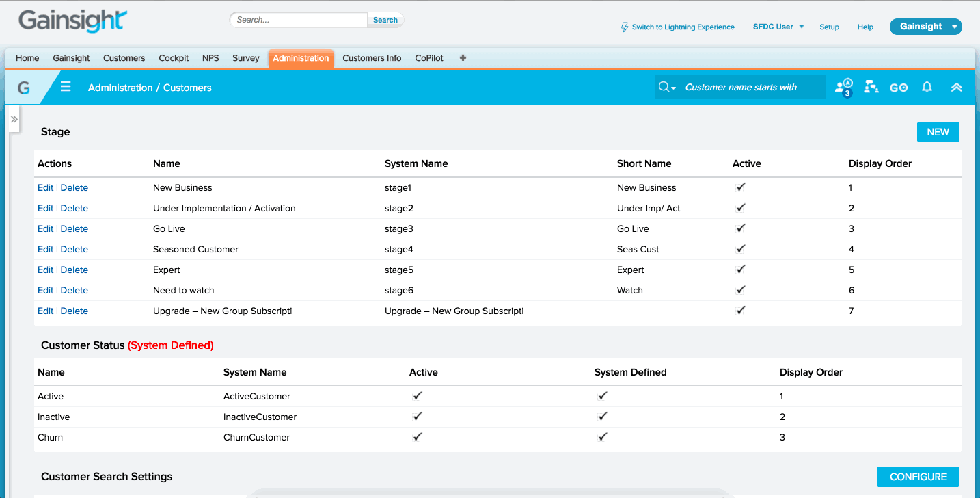Click the G logo in the blue bar
Screen dimensions: 980x498
[24, 88]
